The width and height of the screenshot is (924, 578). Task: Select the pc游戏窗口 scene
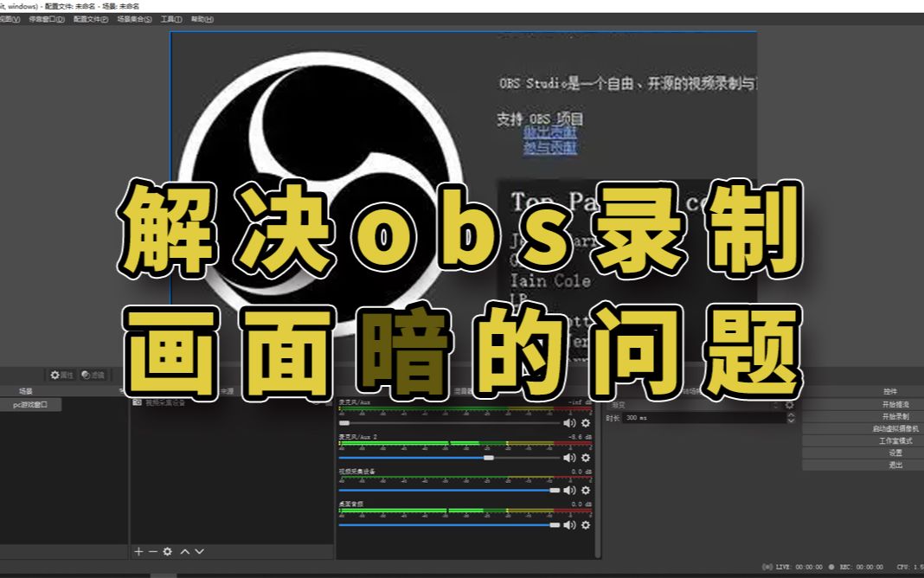tap(29, 404)
